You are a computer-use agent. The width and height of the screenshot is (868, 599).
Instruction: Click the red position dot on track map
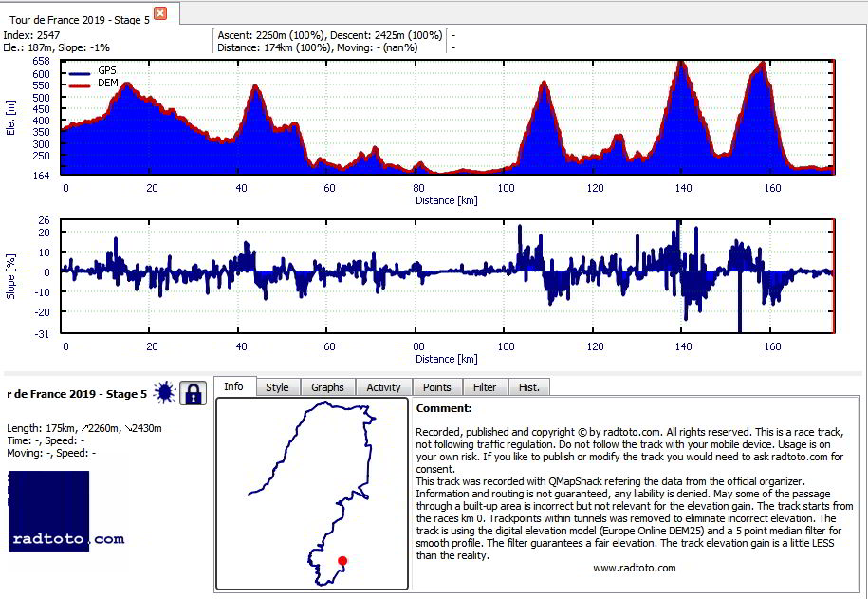coord(342,561)
